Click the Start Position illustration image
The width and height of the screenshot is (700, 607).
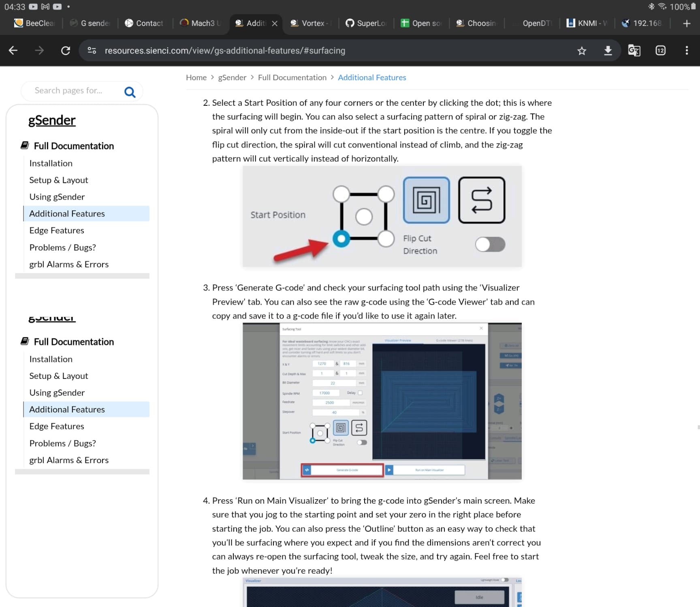tap(382, 216)
